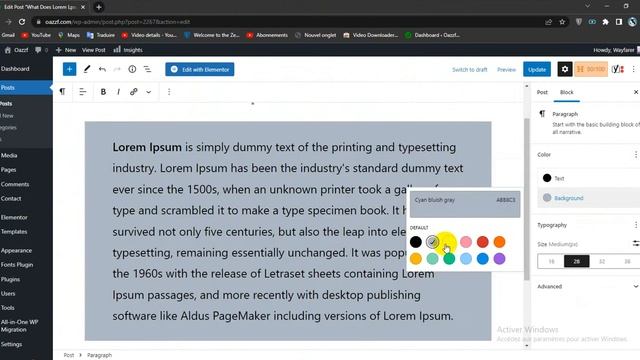
Task: Select the vivid purple swatch
Action: point(499,259)
